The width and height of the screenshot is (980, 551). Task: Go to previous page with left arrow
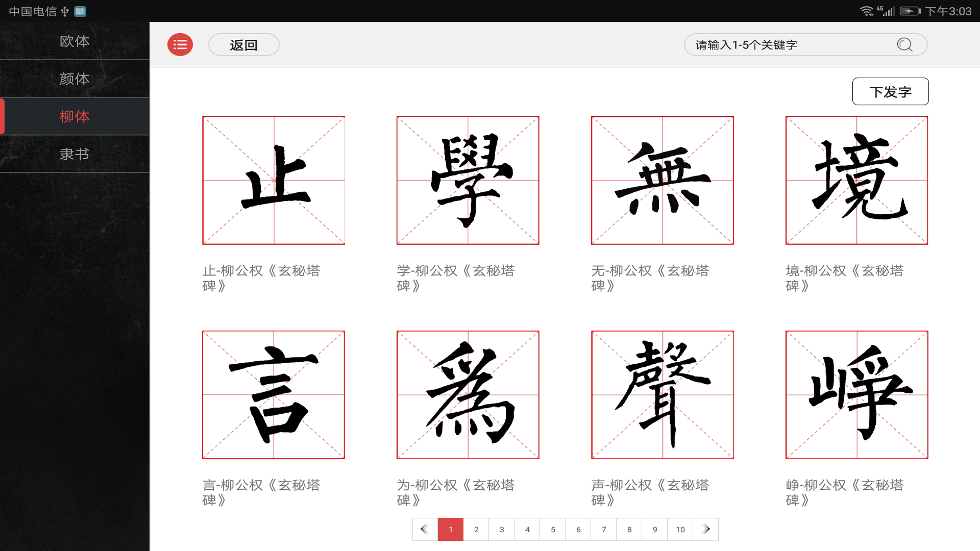pyautogui.click(x=424, y=530)
